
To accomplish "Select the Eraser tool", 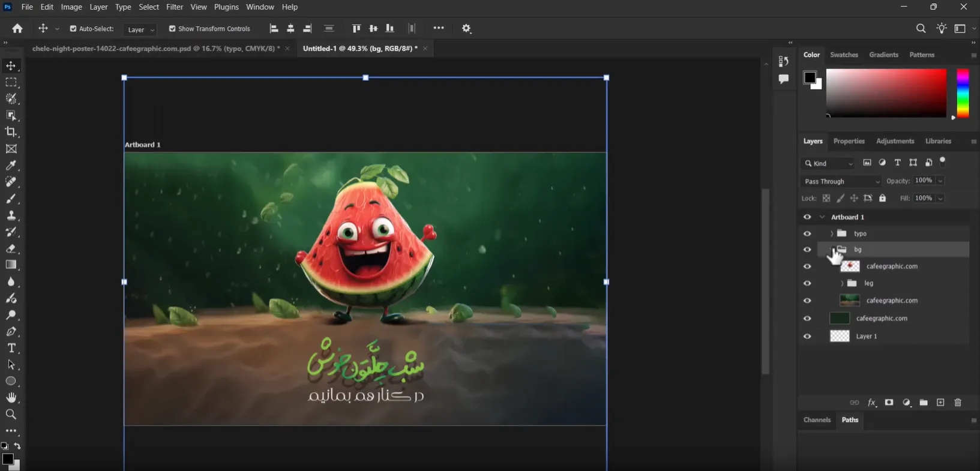I will coord(11,248).
